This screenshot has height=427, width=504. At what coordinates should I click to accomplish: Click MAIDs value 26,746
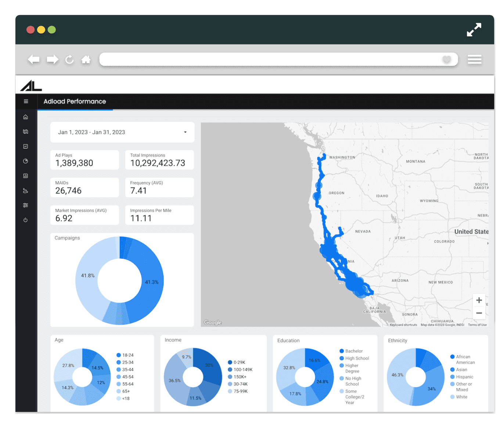tap(68, 191)
